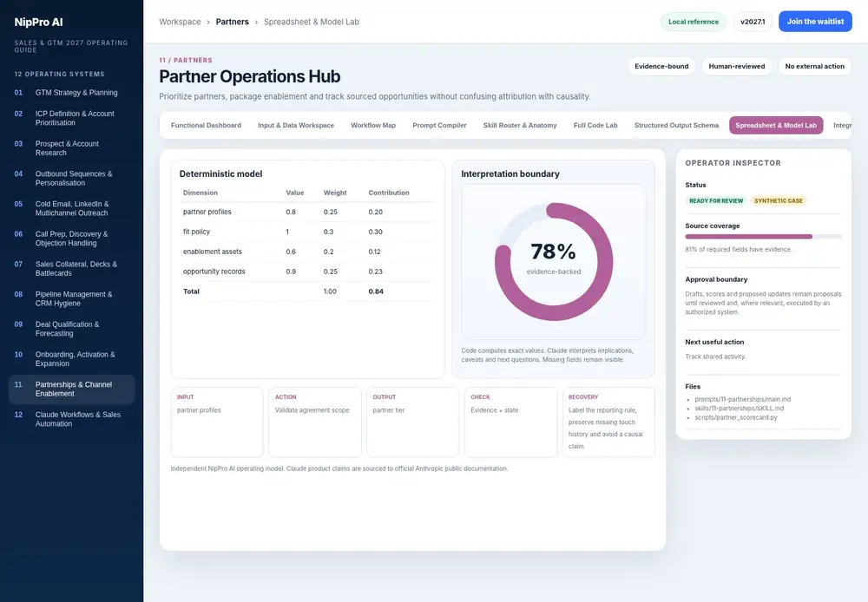The image size is (868, 602).
Task: Click the NipPro AI logo
Action: click(38, 23)
